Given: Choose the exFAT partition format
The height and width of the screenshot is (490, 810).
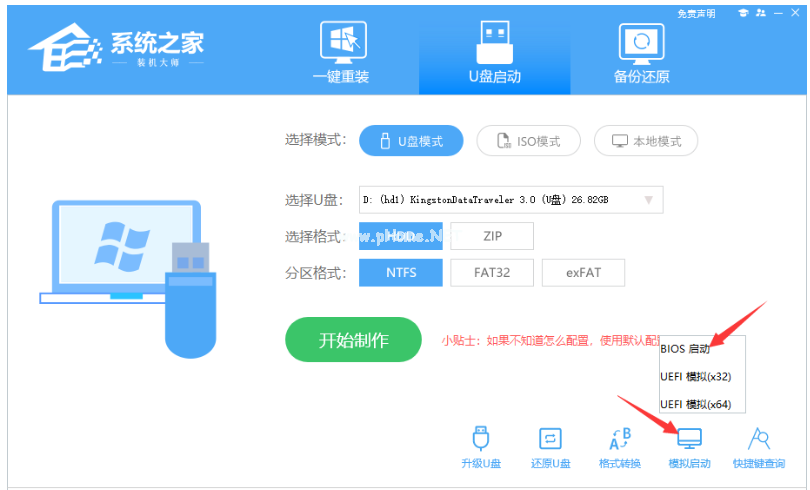Looking at the screenshot, I should coord(583,272).
